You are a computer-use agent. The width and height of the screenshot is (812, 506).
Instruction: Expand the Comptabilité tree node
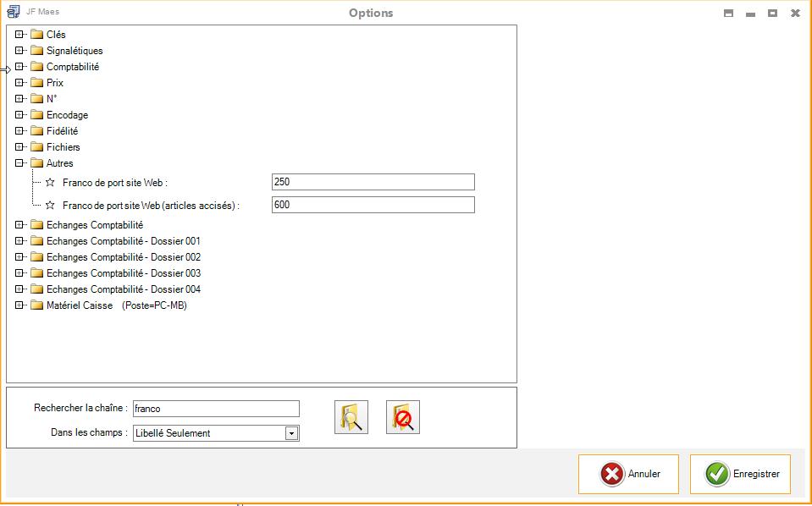[x=19, y=67]
